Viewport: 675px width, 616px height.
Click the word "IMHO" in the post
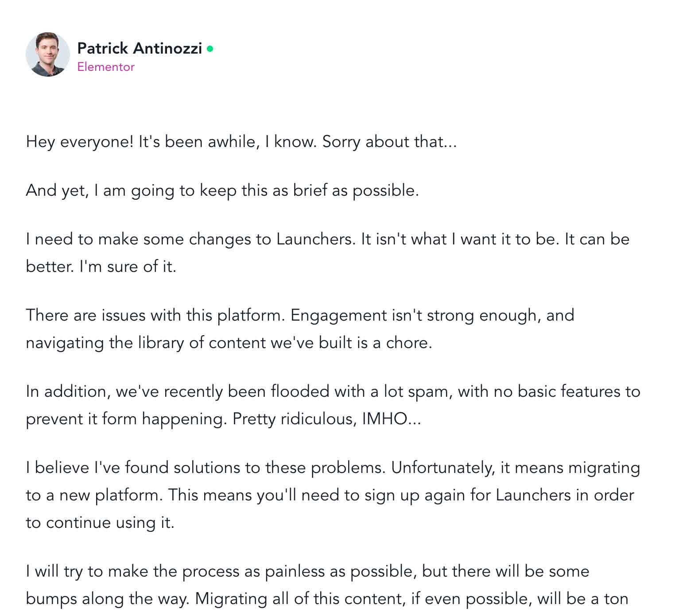coord(384,419)
